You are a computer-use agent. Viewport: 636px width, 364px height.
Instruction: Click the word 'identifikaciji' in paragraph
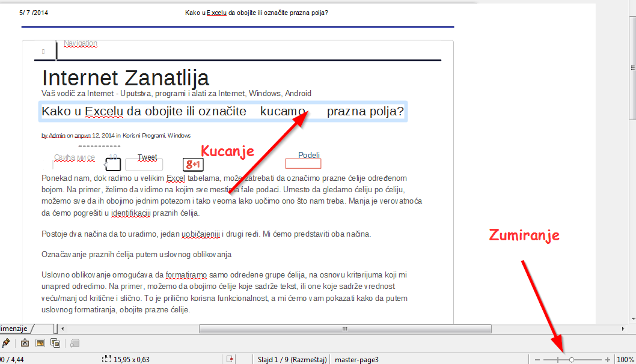click(x=130, y=213)
